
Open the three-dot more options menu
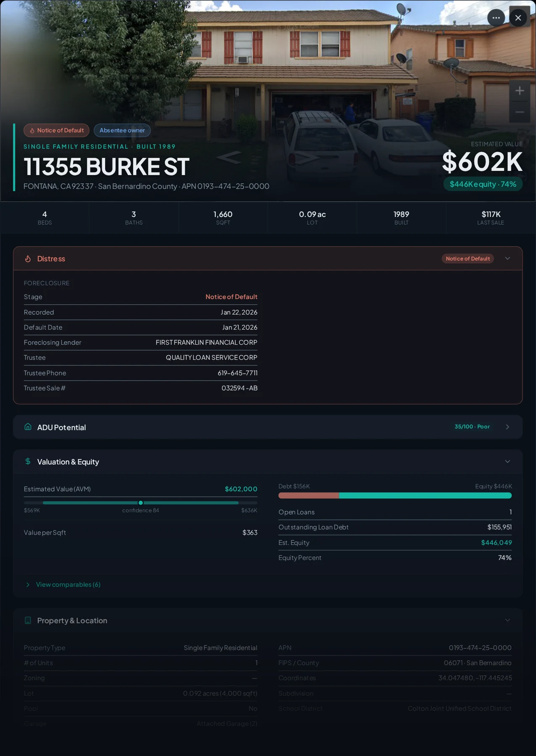(x=496, y=18)
